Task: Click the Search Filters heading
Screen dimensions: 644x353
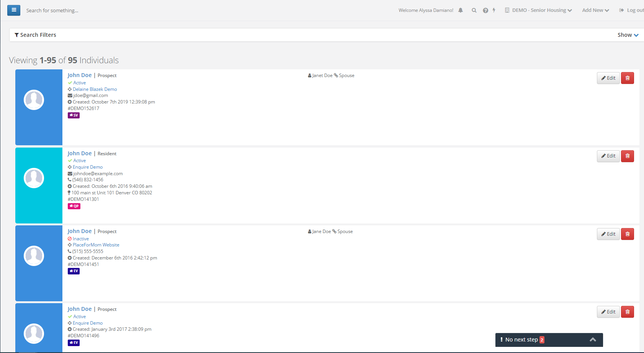Action: 35,35
